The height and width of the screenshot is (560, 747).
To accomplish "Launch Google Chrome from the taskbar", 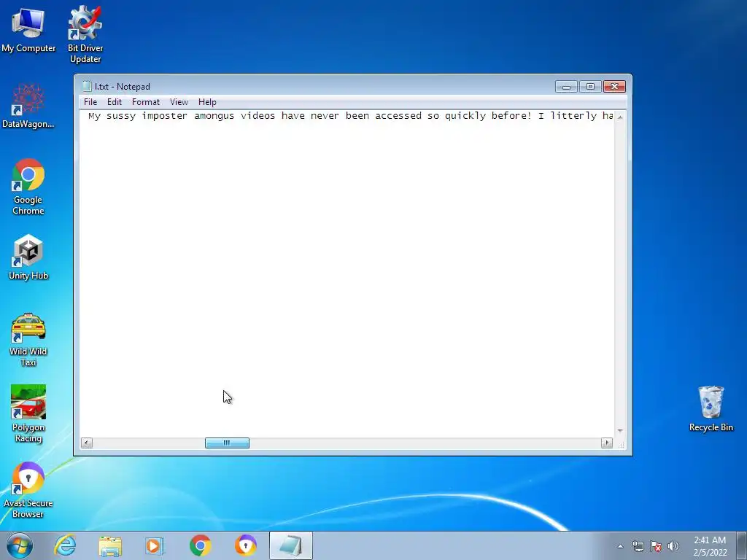I will pyautogui.click(x=200, y=545).
